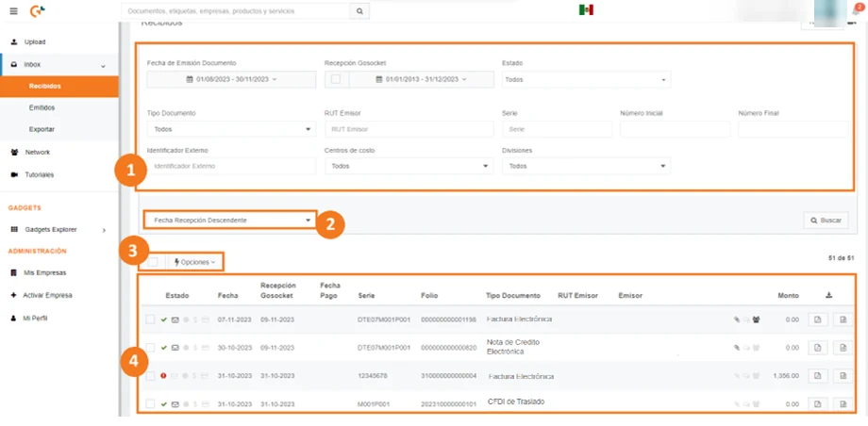Click the download icon in the table header

pyautogui.click(x=828, y=295)
